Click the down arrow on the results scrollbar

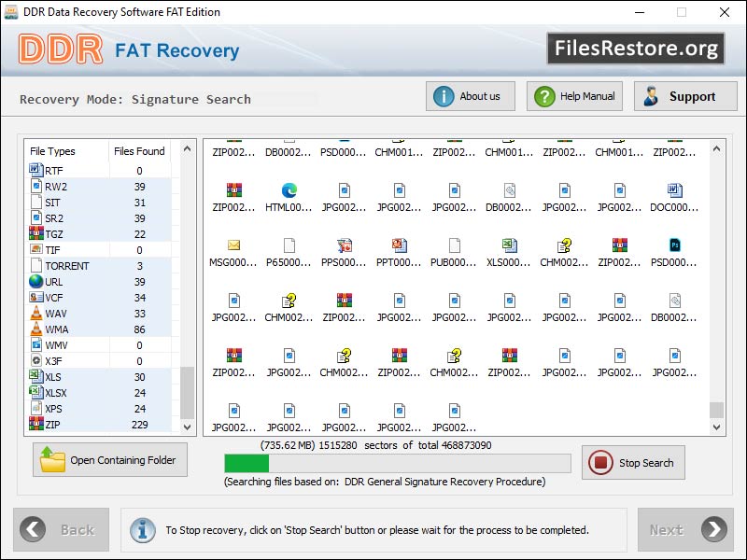(717, 427)
